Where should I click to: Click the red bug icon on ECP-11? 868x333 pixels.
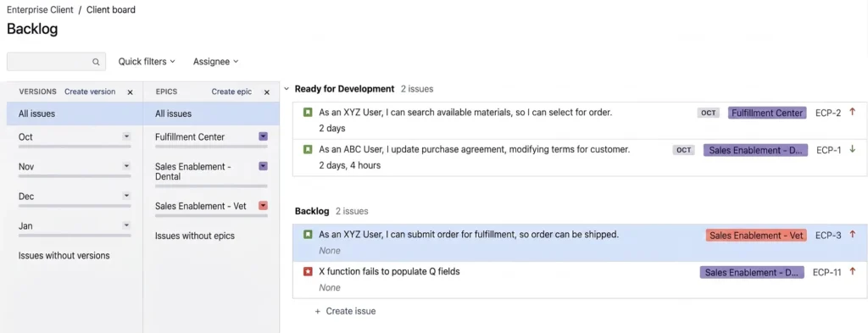click(308, 272)
